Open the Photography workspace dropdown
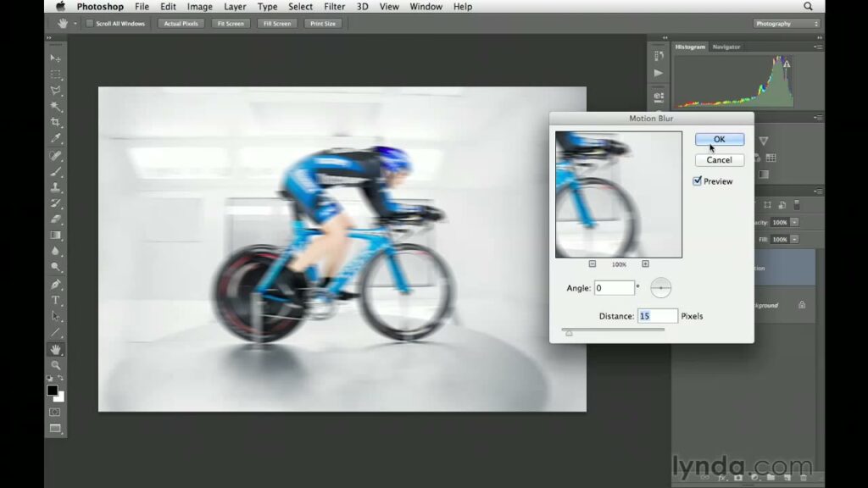Image resolution: width=868 pixels, height=488 pixels. pyautogui.click(x=787, y=24)
